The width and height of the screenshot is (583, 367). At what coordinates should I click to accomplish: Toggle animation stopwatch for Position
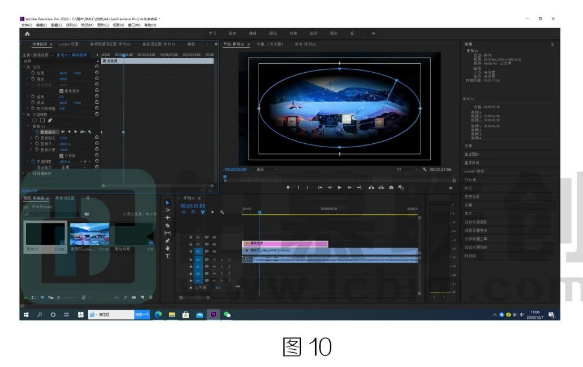point(33,73)
